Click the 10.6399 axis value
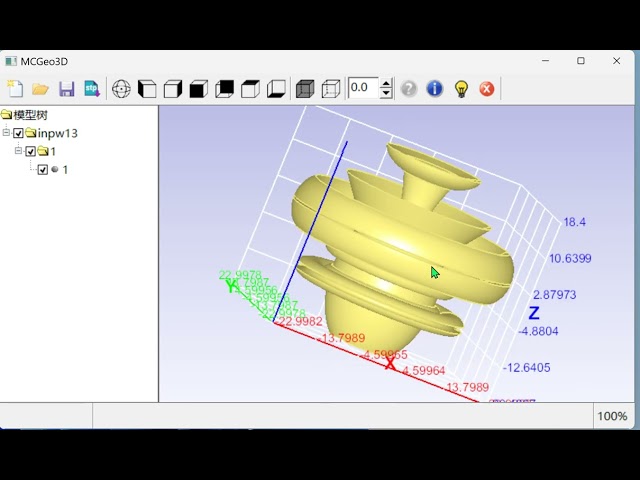The image size is (640, 480). [570, 258]
